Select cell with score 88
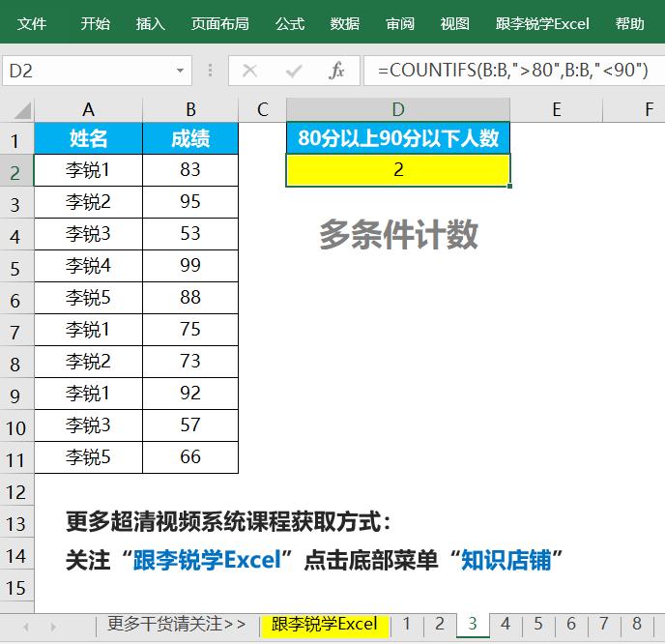This screenshot has width=665, height=644. (190, 298)
